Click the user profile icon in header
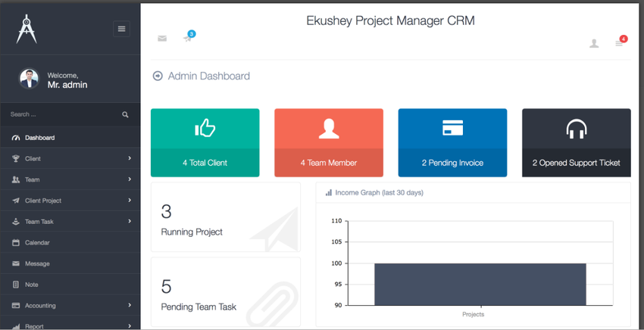644x330 pixels. coord(594,44)
